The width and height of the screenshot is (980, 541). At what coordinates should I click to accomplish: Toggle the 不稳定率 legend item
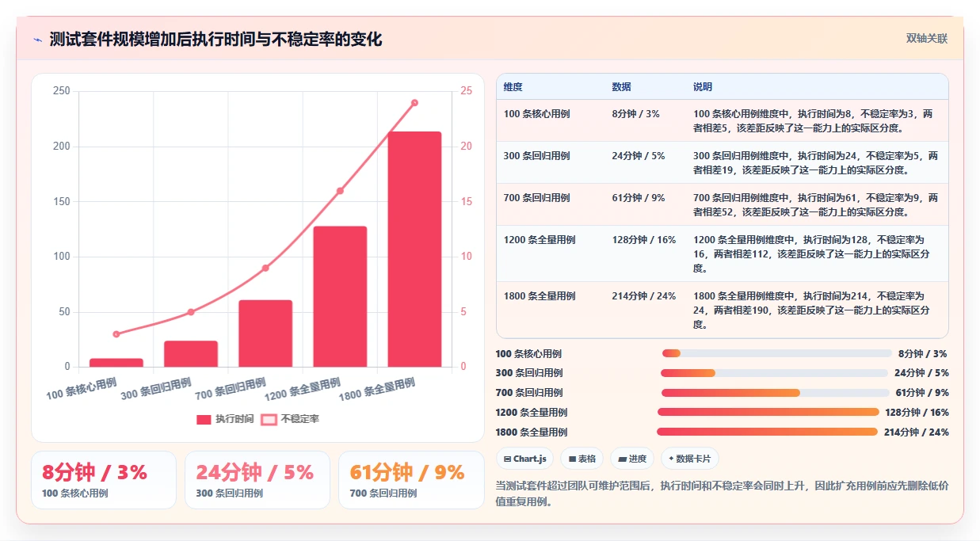pyautogui.click(x=290, y=419)
